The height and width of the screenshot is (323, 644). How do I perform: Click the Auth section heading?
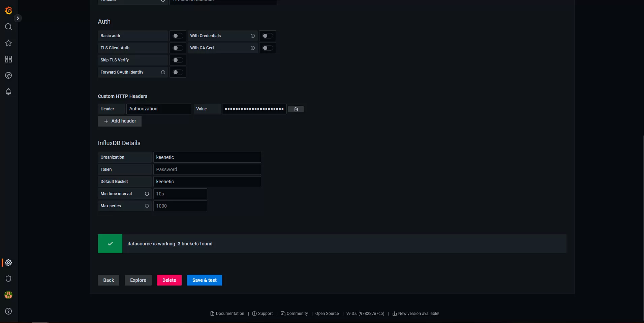coord(104,22)
